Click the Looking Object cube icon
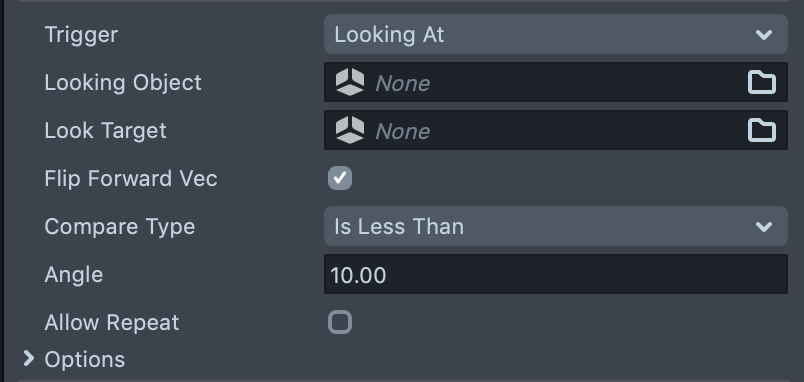The height and width of the screenshot is (382, 804). (x=350, y=83)
